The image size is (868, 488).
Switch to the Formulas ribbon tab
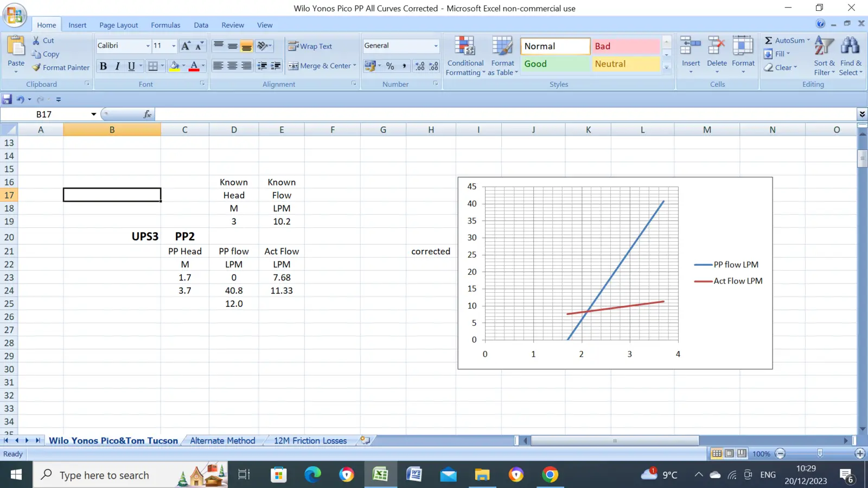point(165,25)
